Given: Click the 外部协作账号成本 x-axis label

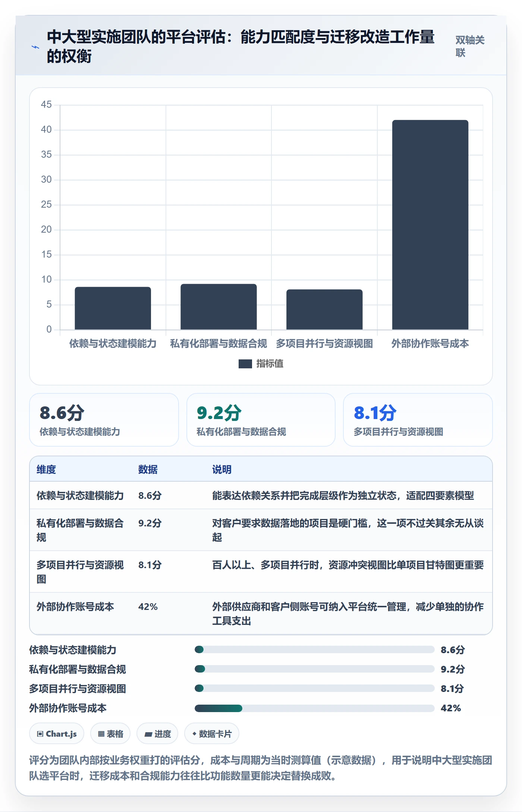Looking at the screenshot, I should click(x=430, y=344).
